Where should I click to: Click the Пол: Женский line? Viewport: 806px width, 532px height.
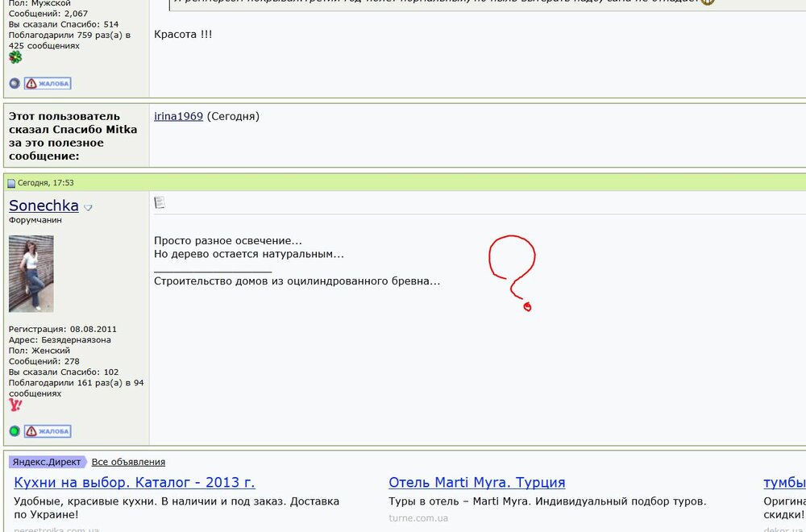tap(39, 351)
